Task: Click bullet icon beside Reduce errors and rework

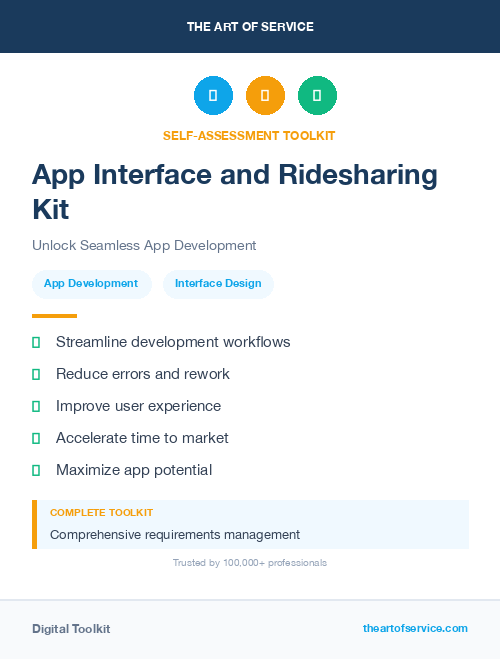Action: (36, 374)
